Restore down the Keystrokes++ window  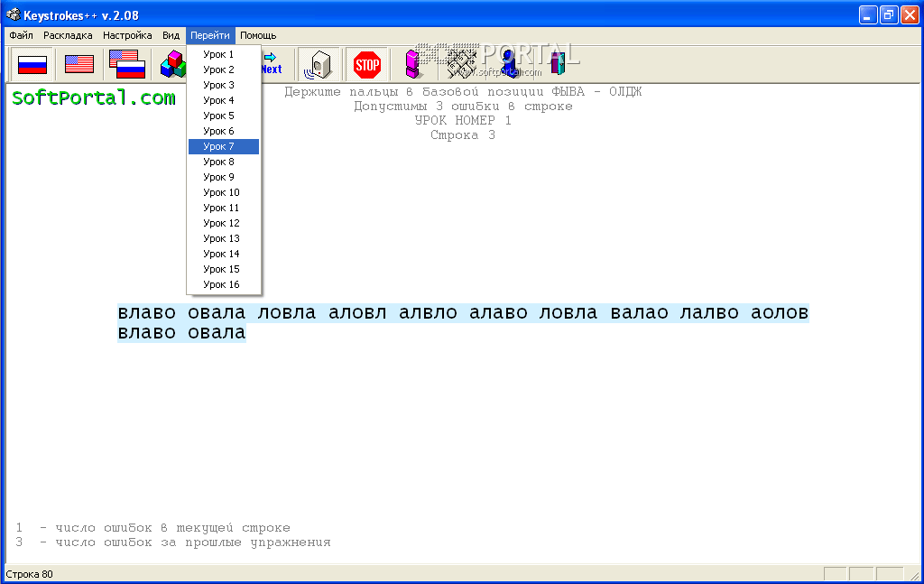click(x=889, y=14)
